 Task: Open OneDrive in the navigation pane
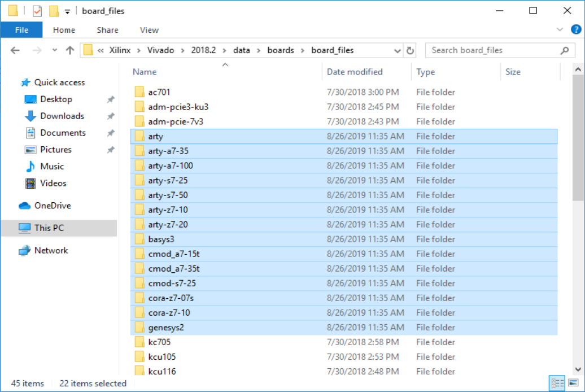tap(52, 206)
